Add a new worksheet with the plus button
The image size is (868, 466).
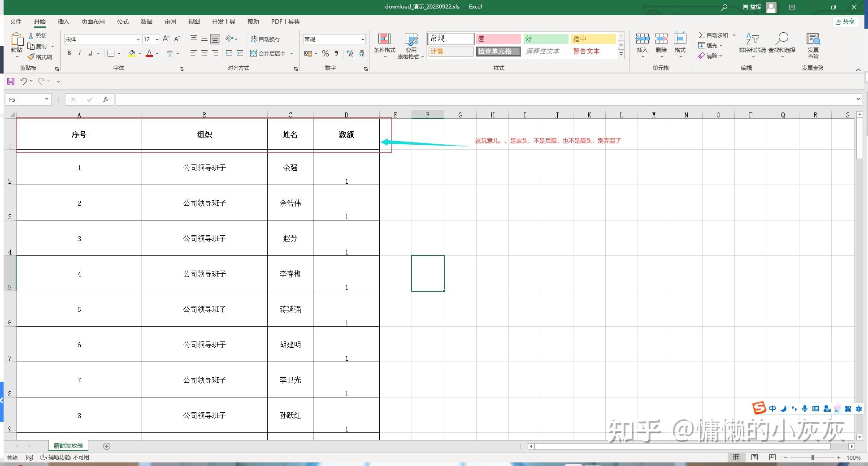[107, 446]
